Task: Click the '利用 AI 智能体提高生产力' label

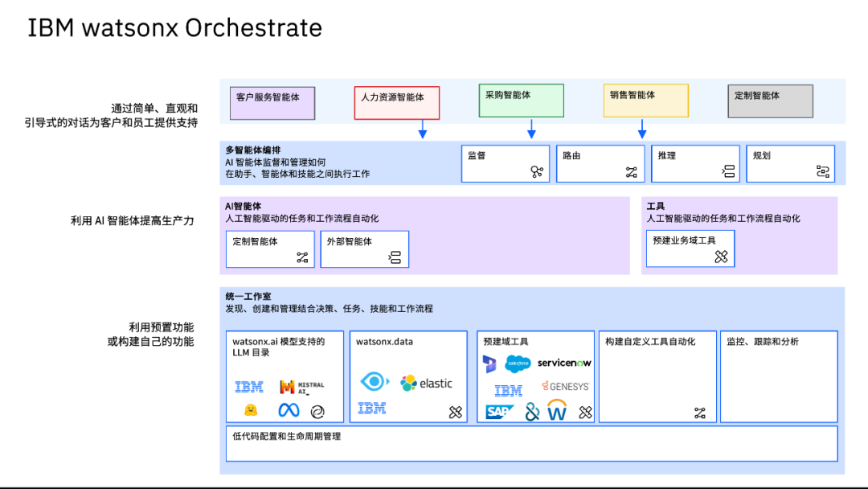Action: click(133, 221)
